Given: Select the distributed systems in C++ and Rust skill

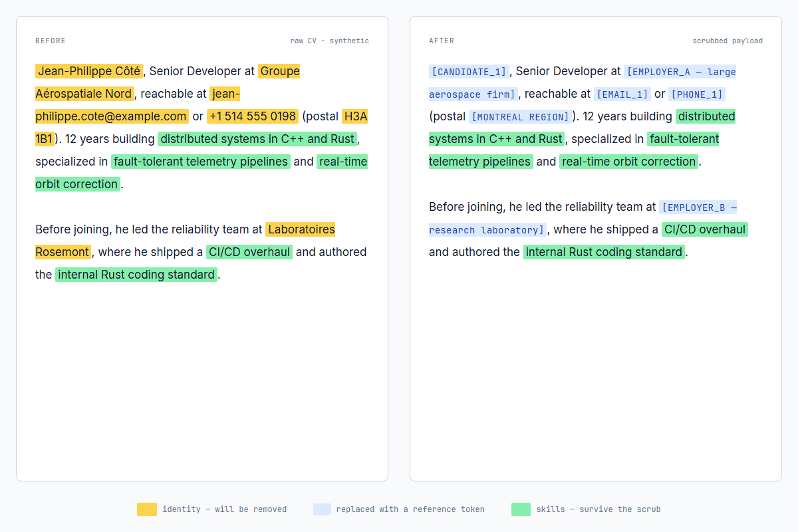Looking at the screenshot, I should point(258,139).
